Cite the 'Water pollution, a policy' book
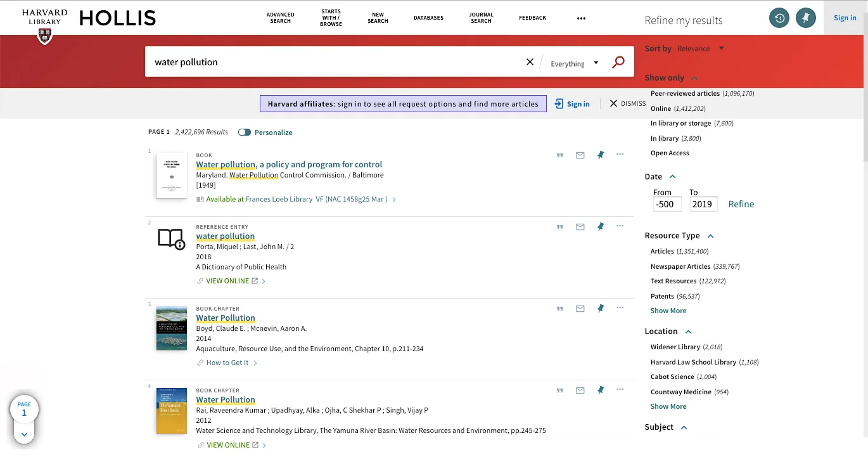This screenshot has width=868, height=464. 560,155
